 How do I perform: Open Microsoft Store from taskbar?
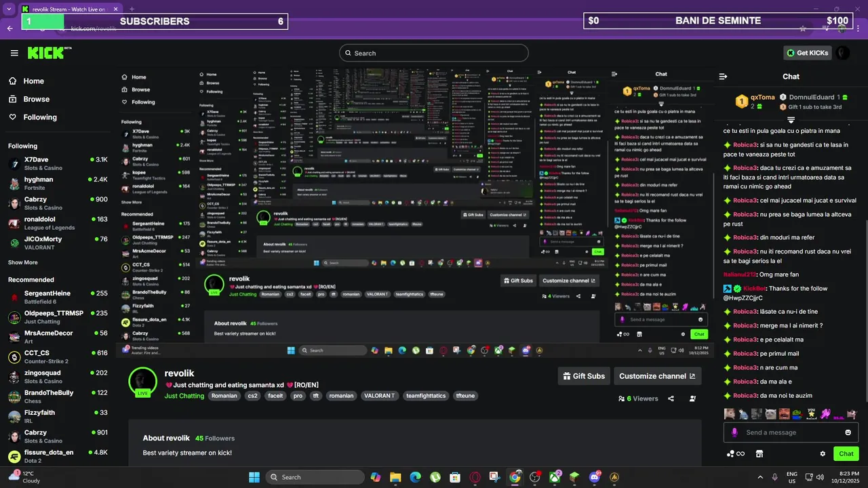[x=455, y=477]
